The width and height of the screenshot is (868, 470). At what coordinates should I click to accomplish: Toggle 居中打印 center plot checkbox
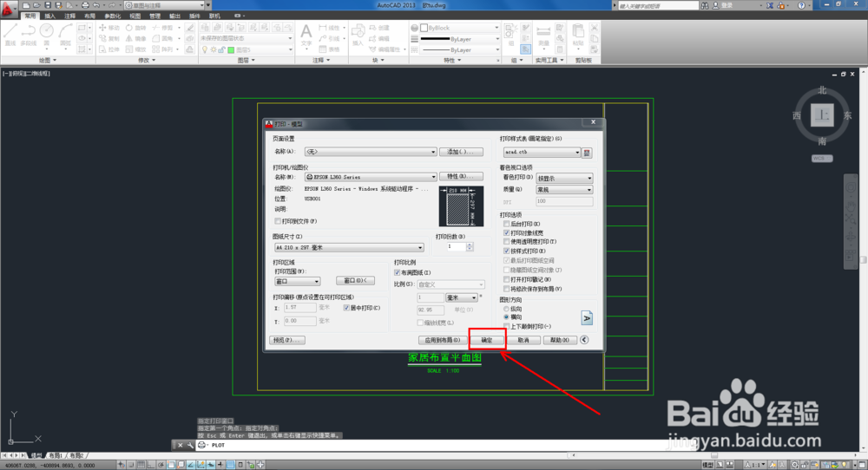click(x=346, y=308)
